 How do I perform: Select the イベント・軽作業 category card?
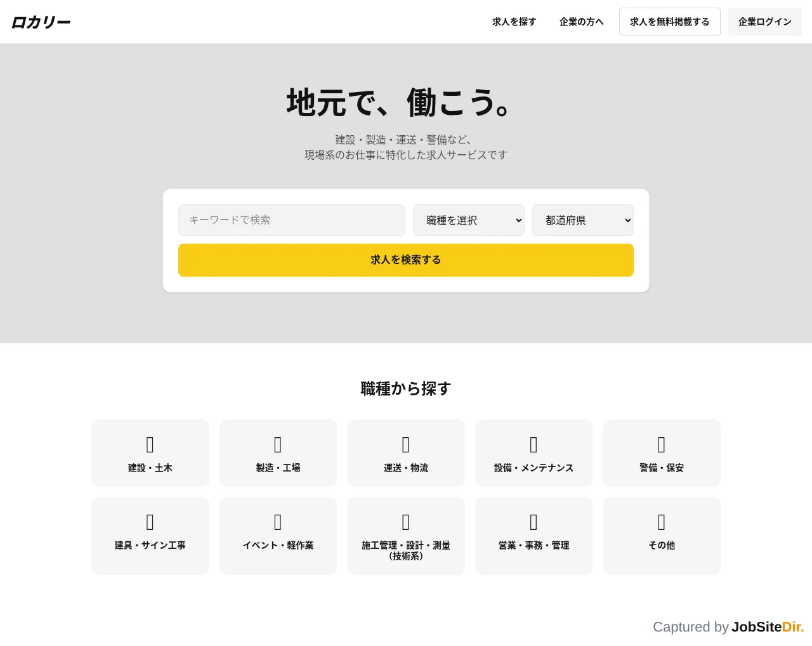pyautogui.click(x=278, y=536)
